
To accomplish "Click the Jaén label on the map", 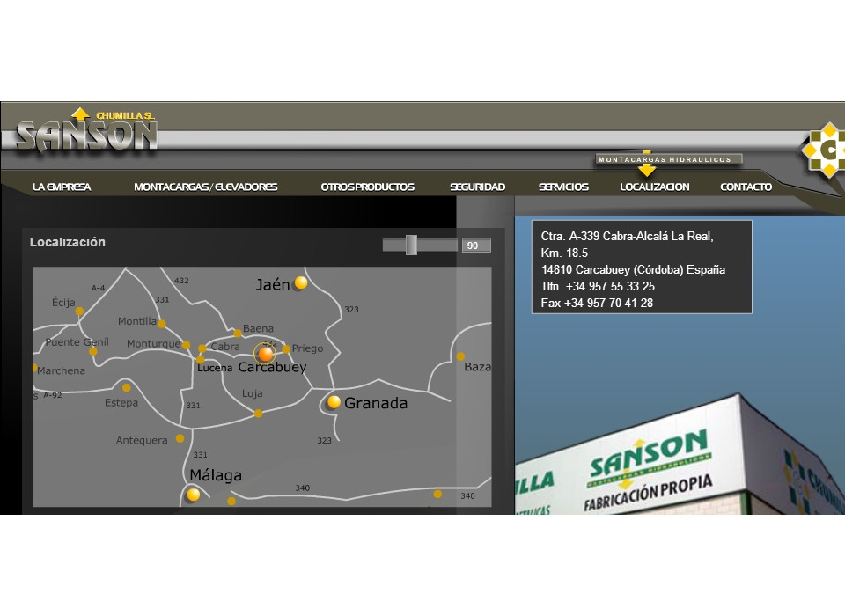I will point(273,284).
